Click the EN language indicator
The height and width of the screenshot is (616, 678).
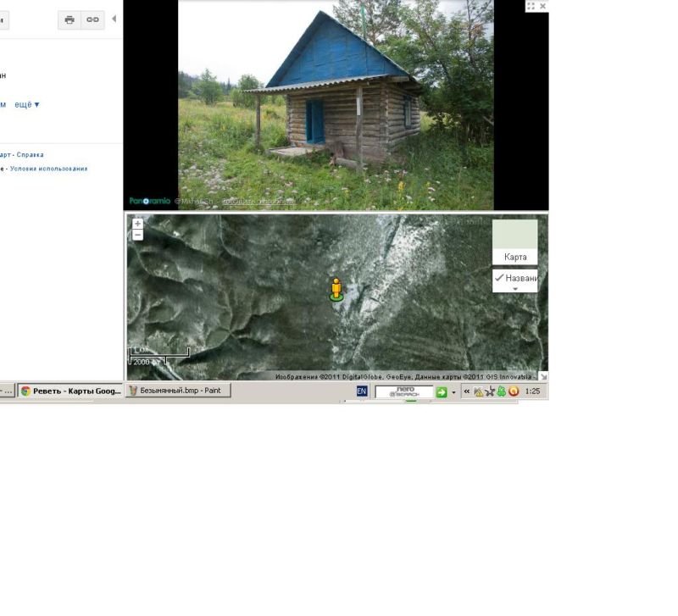pyautogui.click(x=362, y=391)
